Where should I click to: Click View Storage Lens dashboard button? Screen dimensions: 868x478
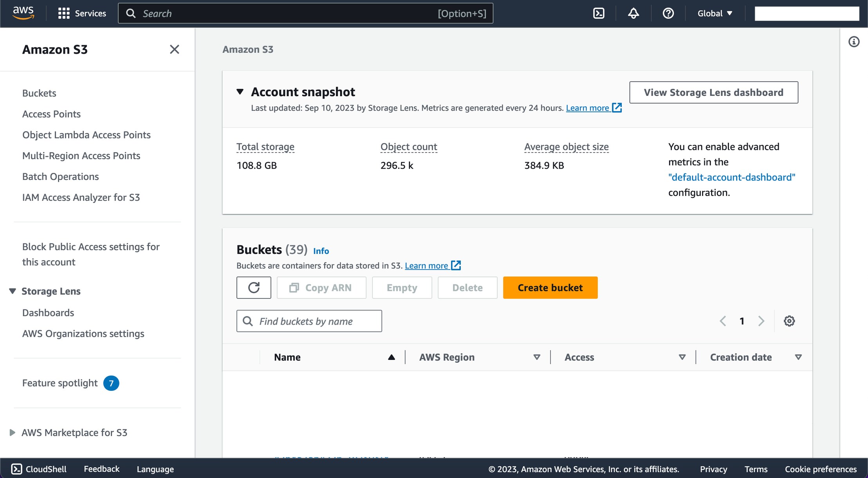point(714,92)
